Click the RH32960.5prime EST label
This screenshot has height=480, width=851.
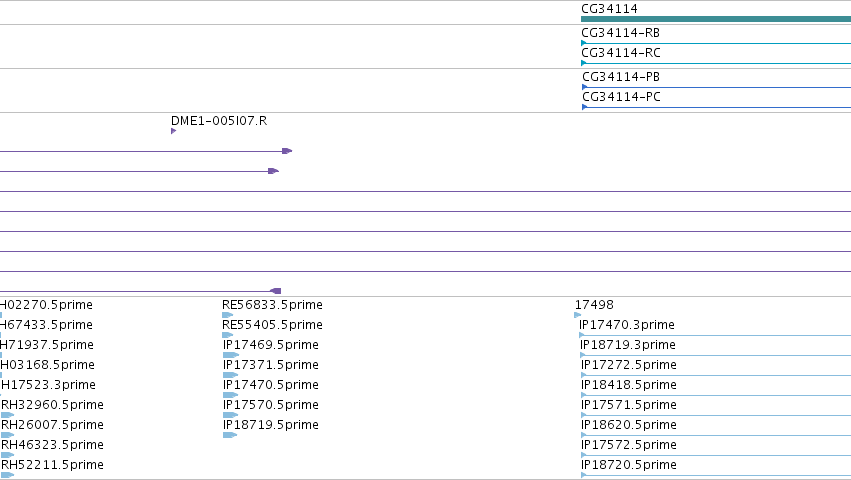click(52, 405)
